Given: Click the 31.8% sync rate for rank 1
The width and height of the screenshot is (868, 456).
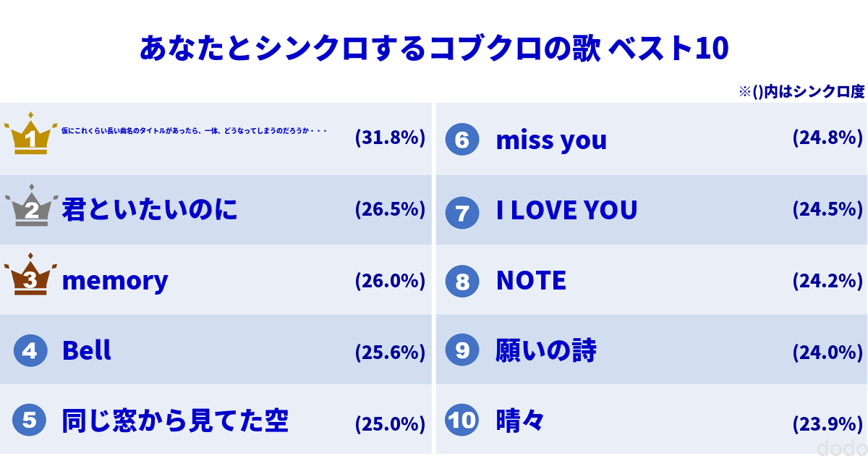Looking at the screenshot, I should [389, 138].
